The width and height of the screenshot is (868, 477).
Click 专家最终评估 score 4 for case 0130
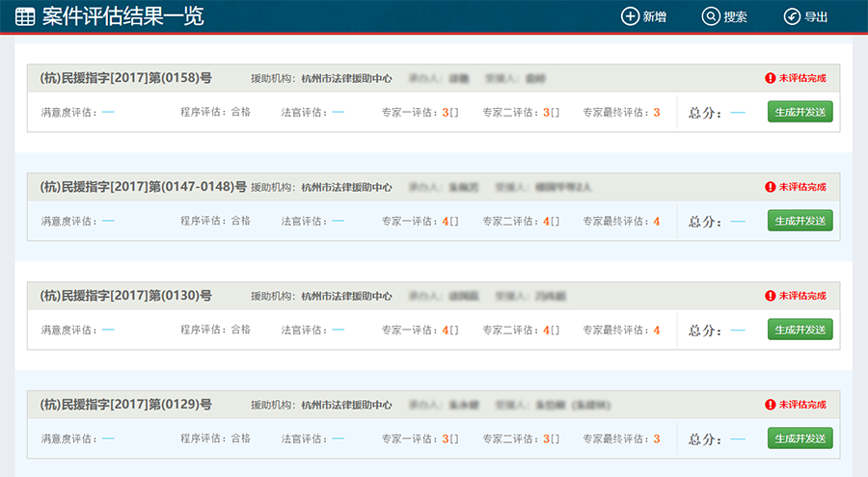657,331
